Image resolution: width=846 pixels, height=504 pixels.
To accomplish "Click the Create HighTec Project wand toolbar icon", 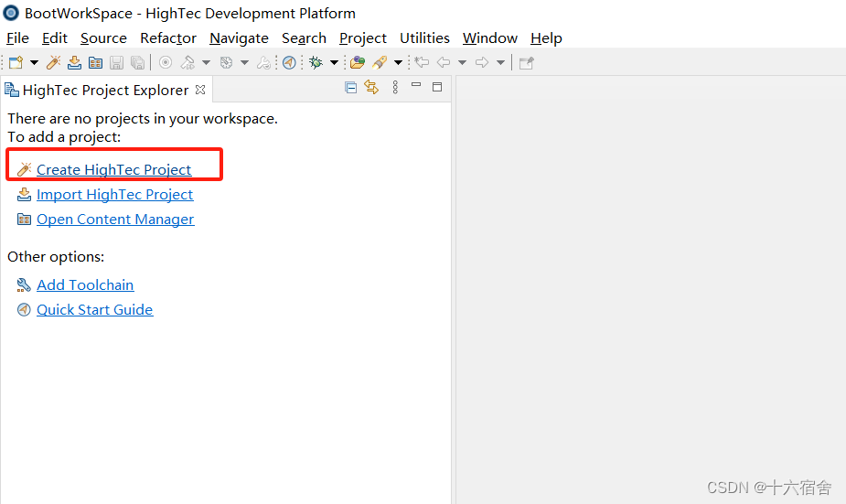I will click(x=53, y=62).
